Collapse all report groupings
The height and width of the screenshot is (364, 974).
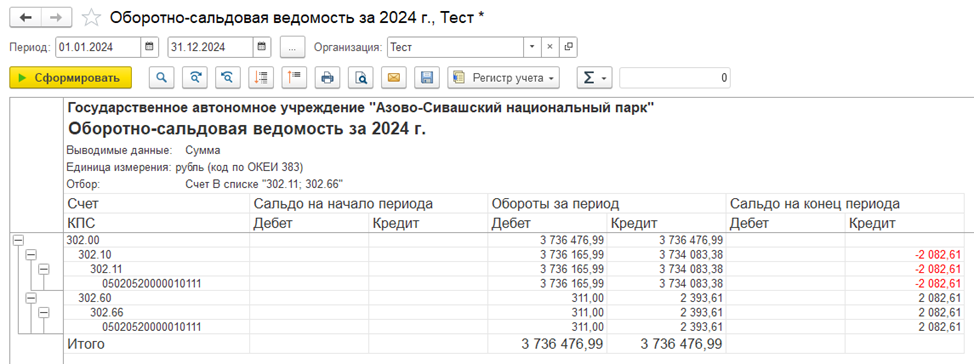pos(294,78)
